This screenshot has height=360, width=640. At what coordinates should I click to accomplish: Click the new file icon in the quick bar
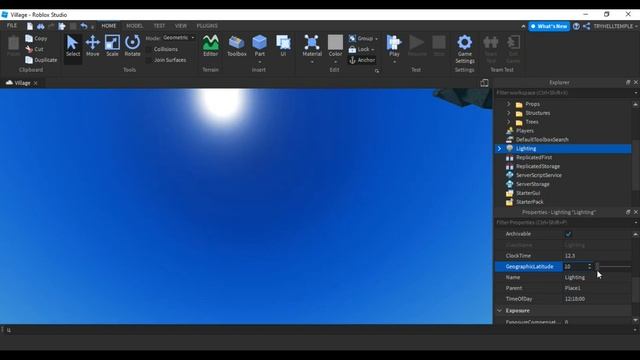tap(30, 26)
